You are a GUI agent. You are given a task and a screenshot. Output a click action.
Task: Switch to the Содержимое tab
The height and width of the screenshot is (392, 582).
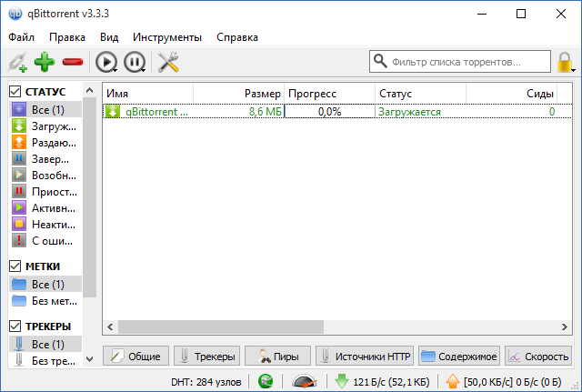click(x=459, y=357)
